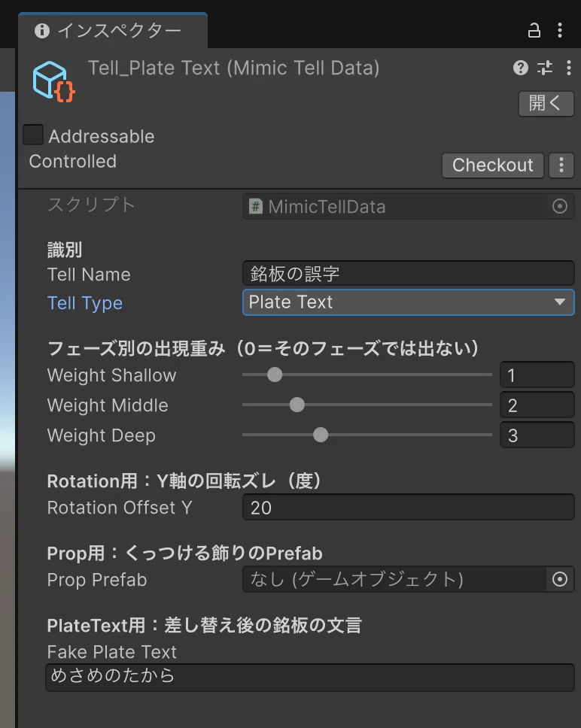Screen dimensions: 581x728
Task: Click the Weight Middle value field
Action: pos(537,405)
